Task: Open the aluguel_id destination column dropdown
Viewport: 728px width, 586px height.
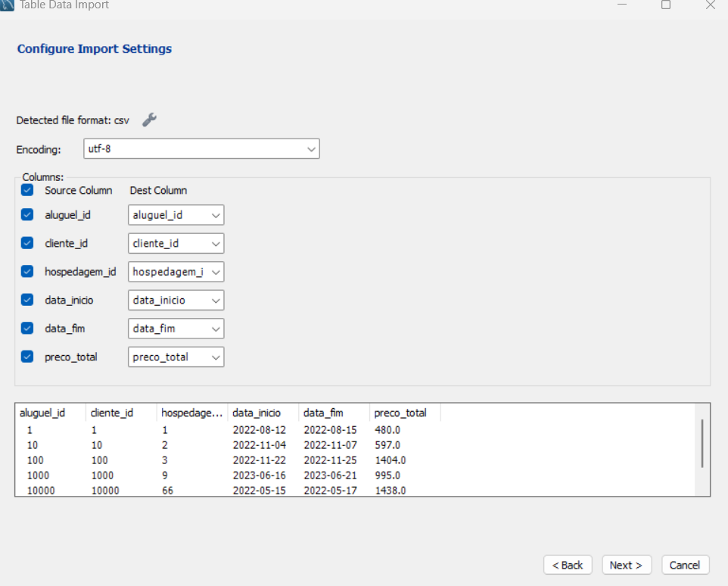Action: tap(176, 215)
